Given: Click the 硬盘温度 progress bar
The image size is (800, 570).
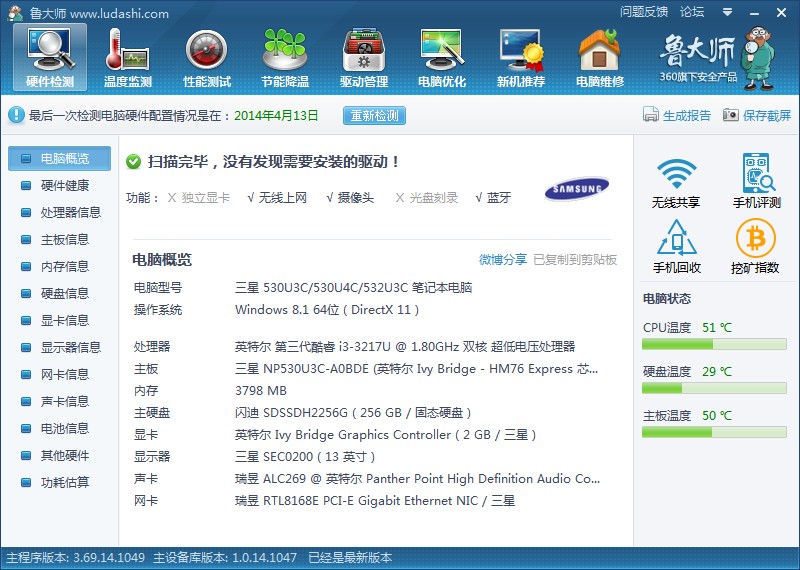Looking at the screenshot, I should tap(714, 388).
